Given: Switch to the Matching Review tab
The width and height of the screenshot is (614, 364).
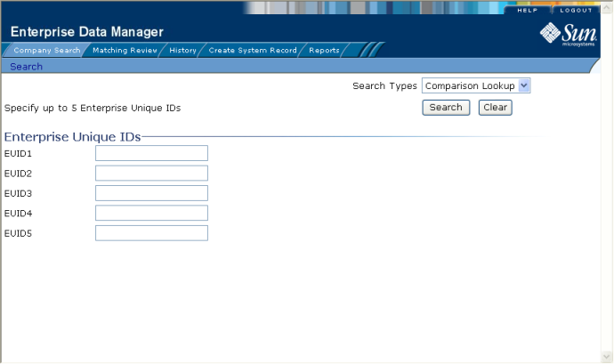Looking at the screenshot, I should [x=125, y=50].
